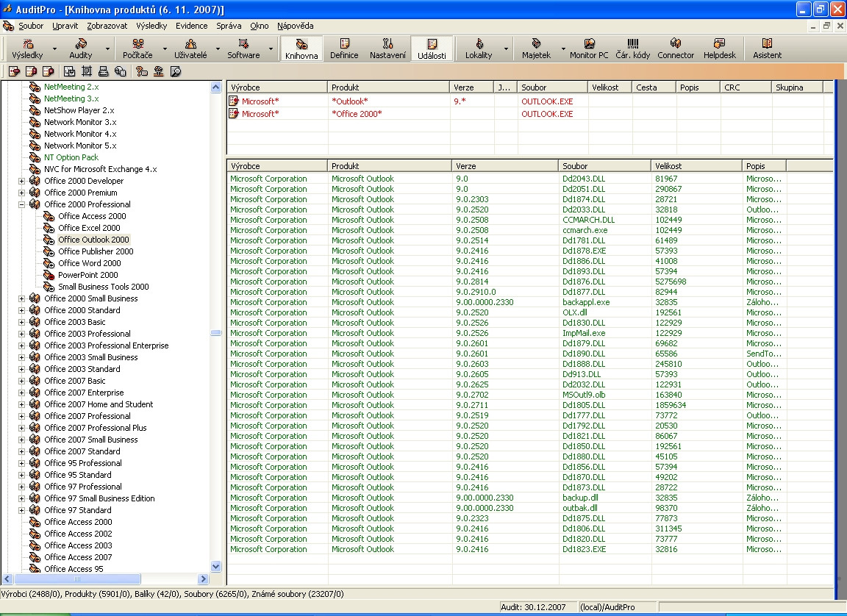Screen dimensions: 847x616
Task: Select the OLX.dll file row
Action: pos(529,312)
